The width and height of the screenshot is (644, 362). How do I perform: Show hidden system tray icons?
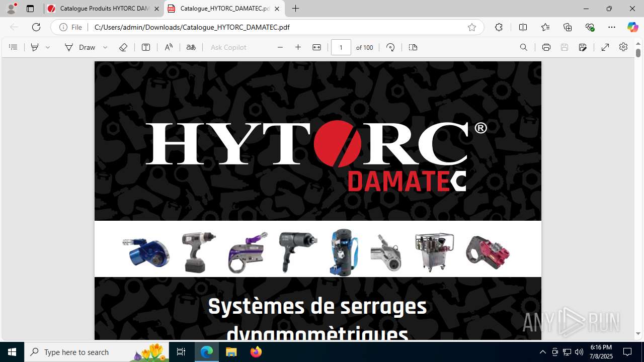542,352
